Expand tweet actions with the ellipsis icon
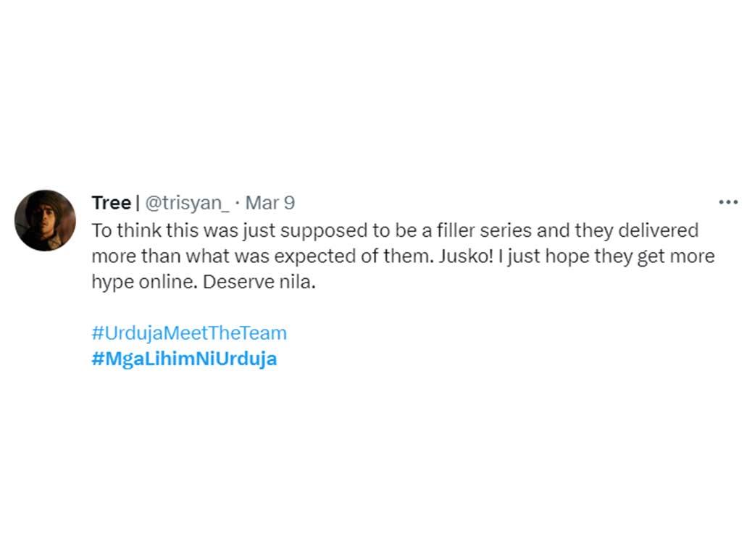The height and width of the screenshot is (560, 747). [x=727, y=202]
